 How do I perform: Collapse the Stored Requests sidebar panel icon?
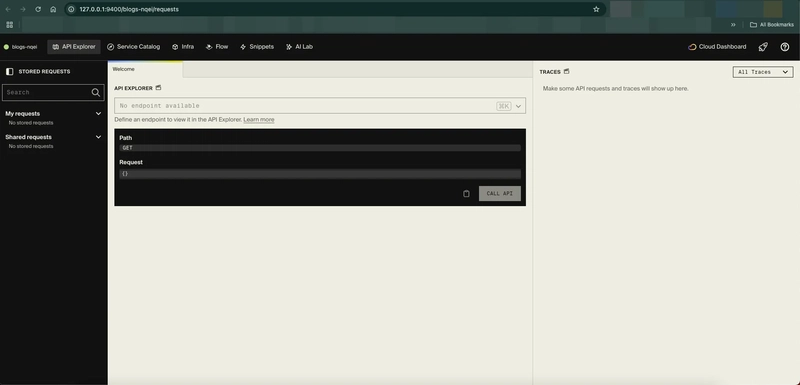point(10,72)
